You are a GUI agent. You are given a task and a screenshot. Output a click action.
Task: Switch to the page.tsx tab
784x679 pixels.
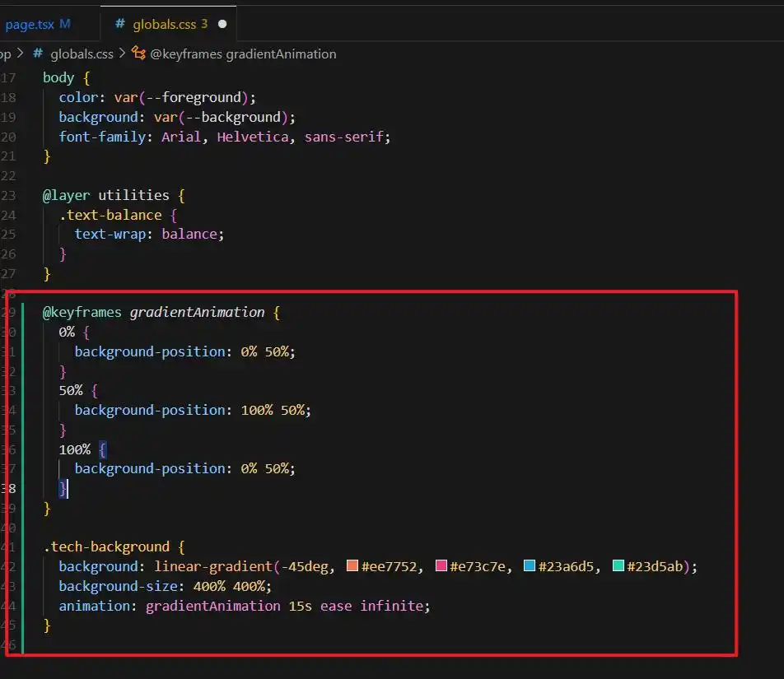pos(30,24)
